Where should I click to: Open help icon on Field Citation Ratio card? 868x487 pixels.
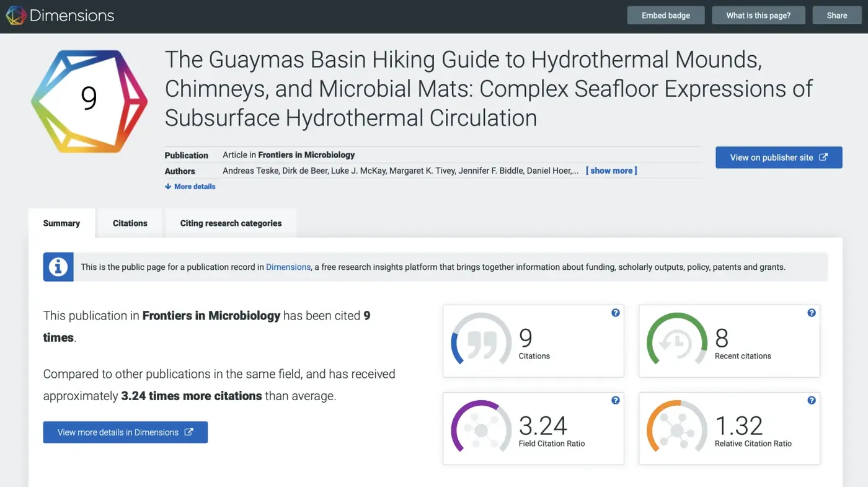615,400
